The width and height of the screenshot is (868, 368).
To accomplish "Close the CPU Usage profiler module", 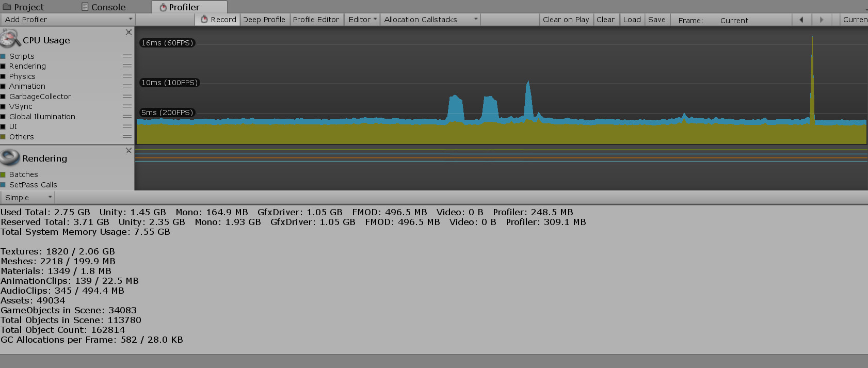I will (128, 33).
